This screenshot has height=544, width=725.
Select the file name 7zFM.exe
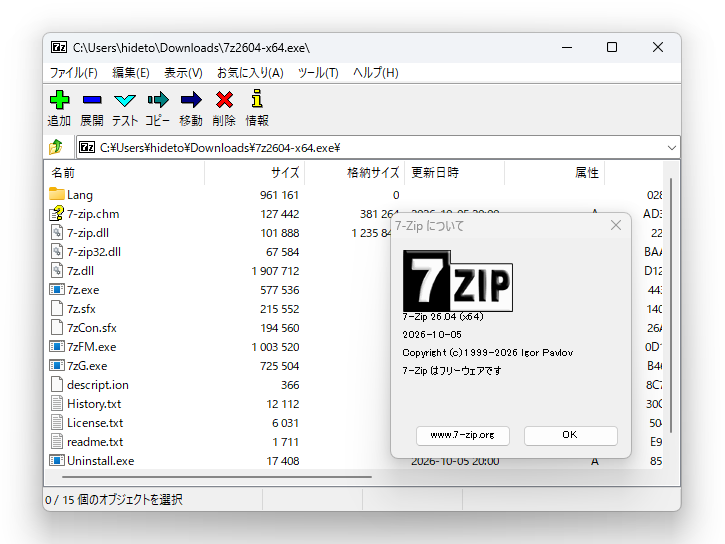(92, 347)
